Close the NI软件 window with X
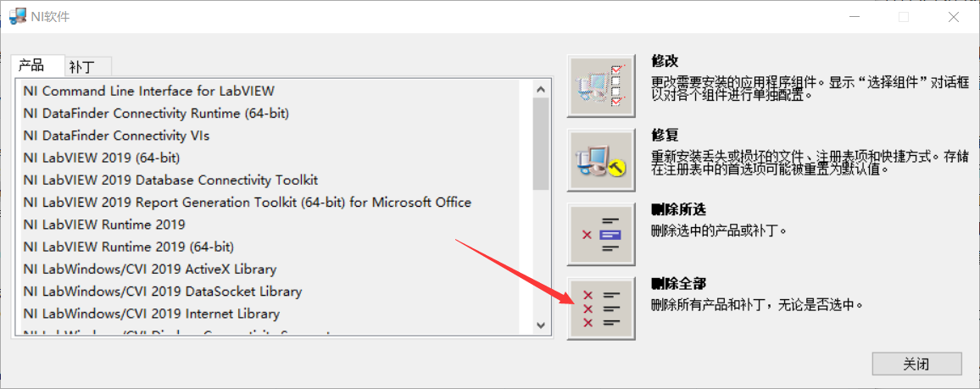The image size is (980, 389). [953, 17]
